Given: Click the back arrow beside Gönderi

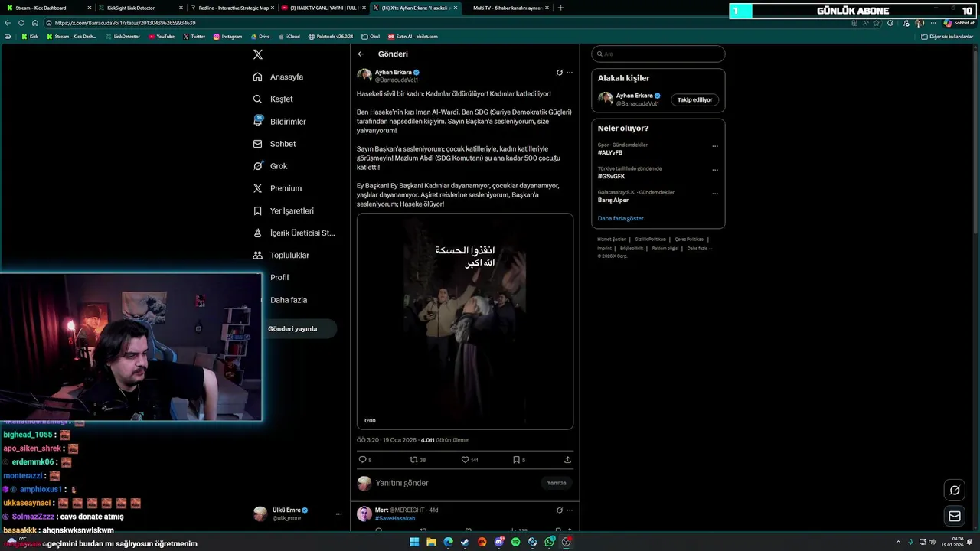Looking at the screenshot, I should (x=361, y=54).
